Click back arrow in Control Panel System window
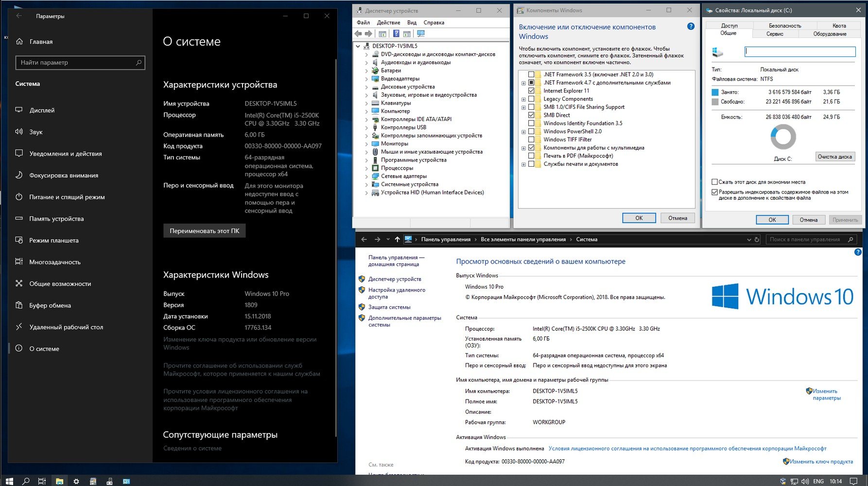This screenshot has height=486, width=868. click(364, 239)
